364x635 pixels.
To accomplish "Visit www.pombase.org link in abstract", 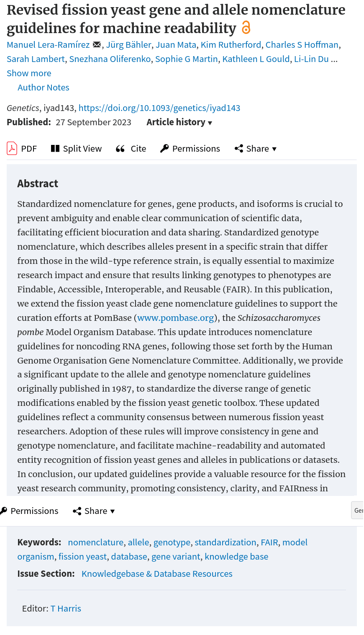I will point(176,317).
